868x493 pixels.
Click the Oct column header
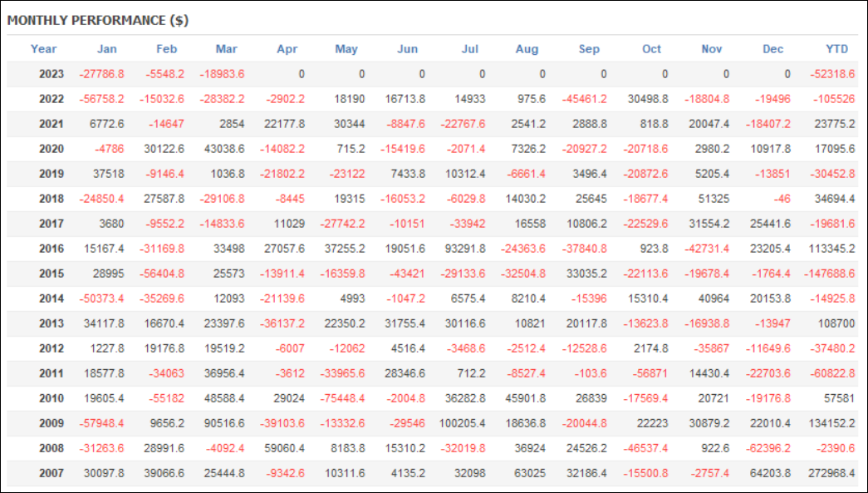[x=651, y=49]
